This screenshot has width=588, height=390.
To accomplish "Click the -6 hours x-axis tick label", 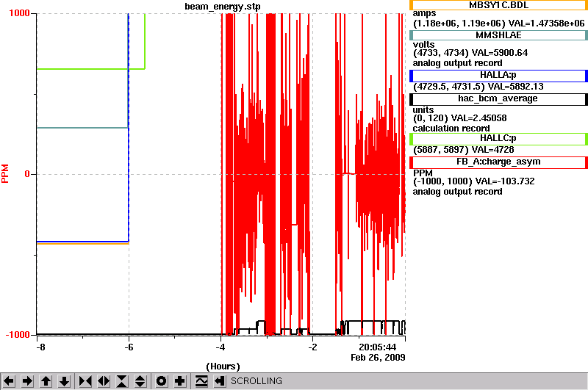I will (x=129, y=347).
